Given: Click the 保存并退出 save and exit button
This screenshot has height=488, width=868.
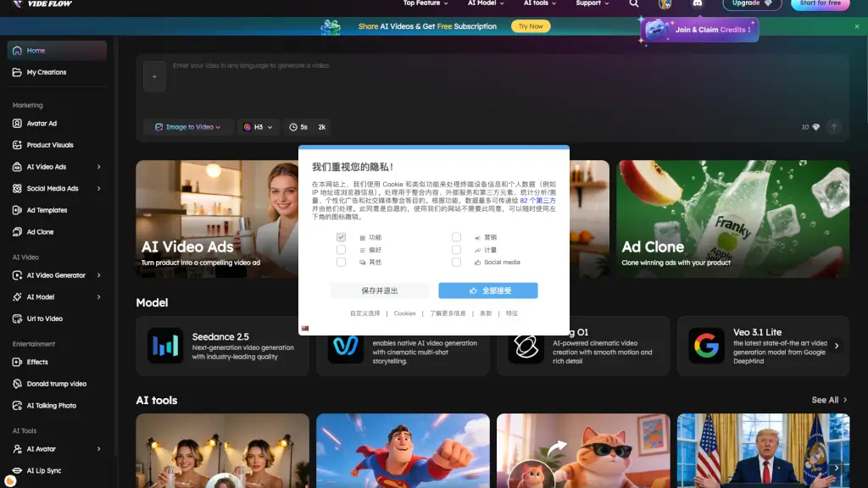Looking at the screenshot, I should click(x=379, y=291).
